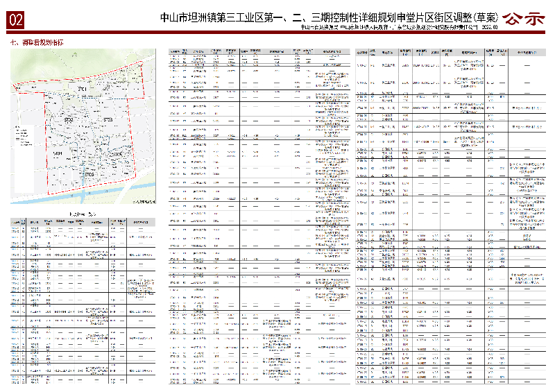The height and width of the screenshot is (392, 555).
Task: Click the red 02 page number badge
Action: pyautogui.click(x=15, y=20)
